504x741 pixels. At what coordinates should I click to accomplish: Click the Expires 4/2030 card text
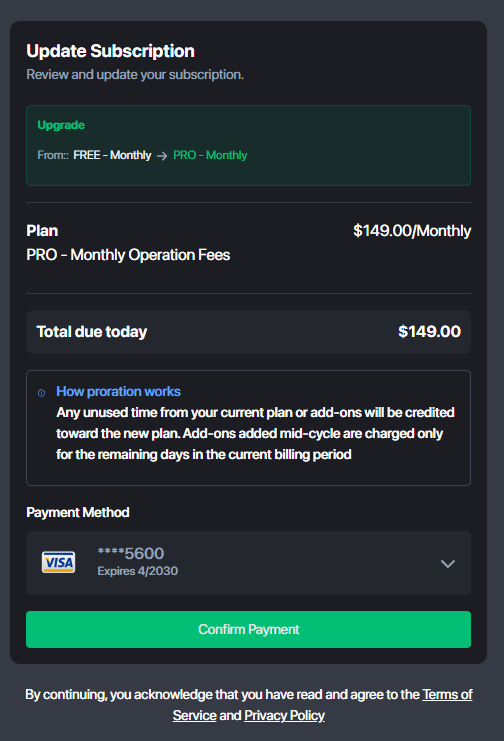pyautogui.click(x=138, y=571)
